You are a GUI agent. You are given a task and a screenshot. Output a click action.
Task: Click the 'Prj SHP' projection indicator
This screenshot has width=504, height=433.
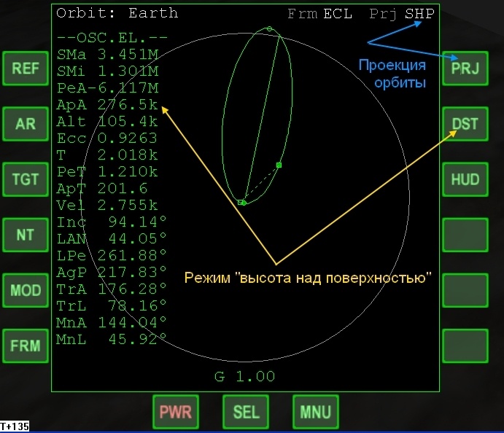[402, 14]
